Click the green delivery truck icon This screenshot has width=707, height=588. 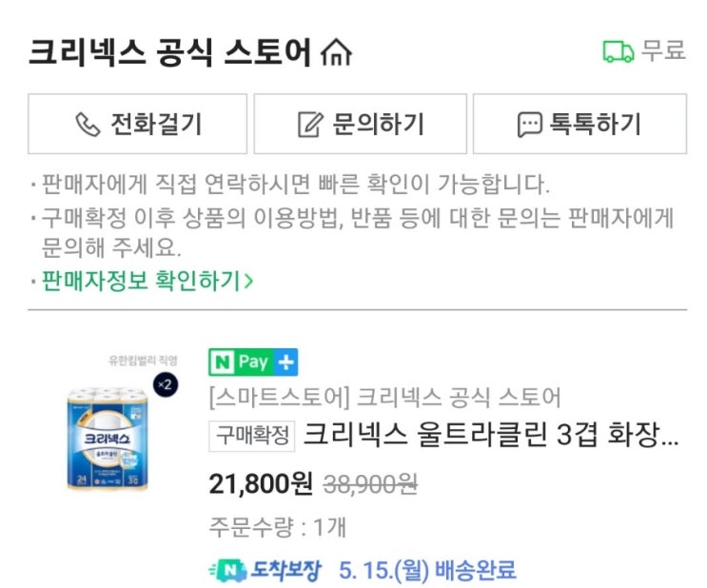(x=618, y=51)
